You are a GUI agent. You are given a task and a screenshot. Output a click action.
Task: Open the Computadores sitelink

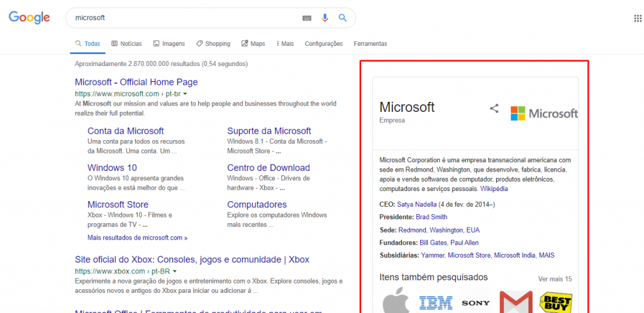tap(257, 204)
